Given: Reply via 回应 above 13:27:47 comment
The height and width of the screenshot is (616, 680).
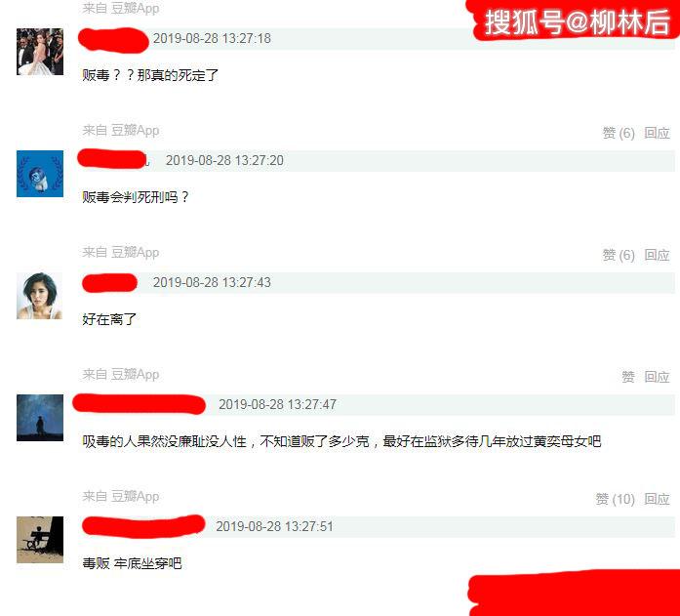Looking at the screenshot, I should tap(657, 377).
